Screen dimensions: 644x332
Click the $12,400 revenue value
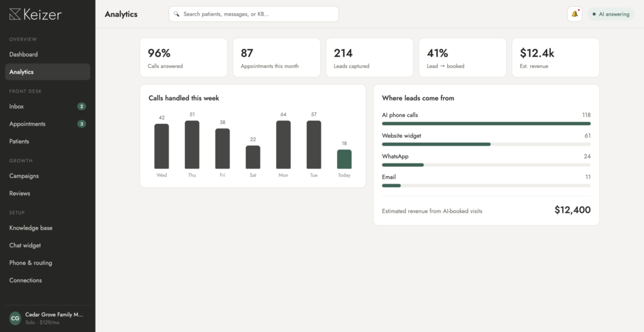[x=572, y=210]
